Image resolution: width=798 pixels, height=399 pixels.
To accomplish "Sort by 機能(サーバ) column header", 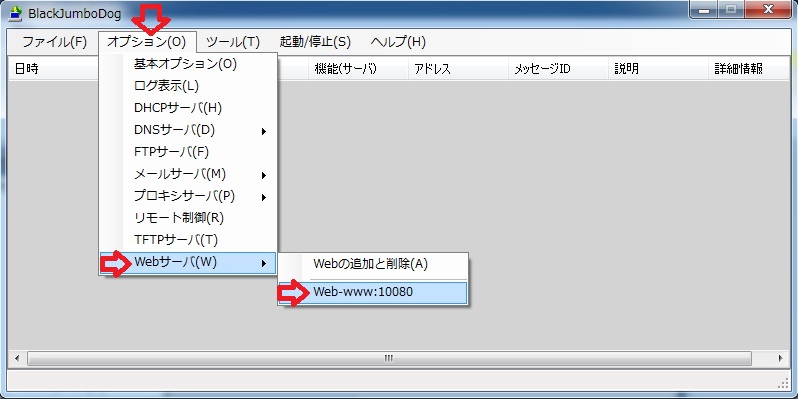I will point(358,69).
